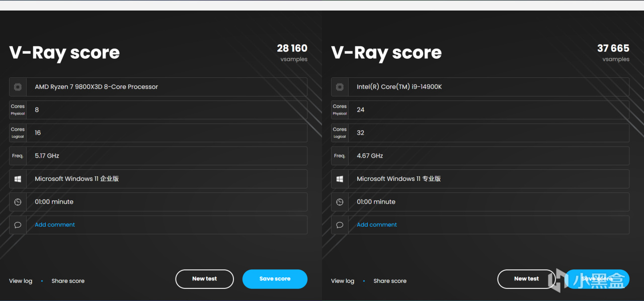644x301 pixels.
Task: Click the 01:00 minute value in Intel panel
Action: 376,202
